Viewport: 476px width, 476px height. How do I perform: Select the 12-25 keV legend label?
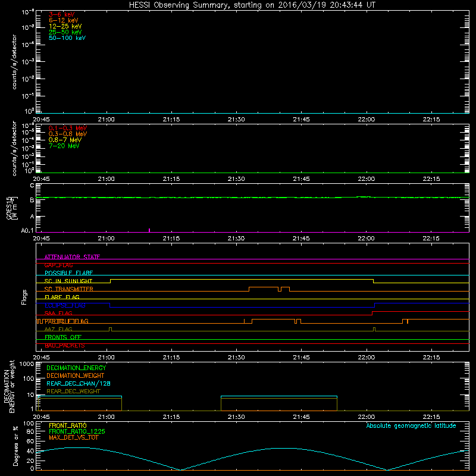pos(65,26)
